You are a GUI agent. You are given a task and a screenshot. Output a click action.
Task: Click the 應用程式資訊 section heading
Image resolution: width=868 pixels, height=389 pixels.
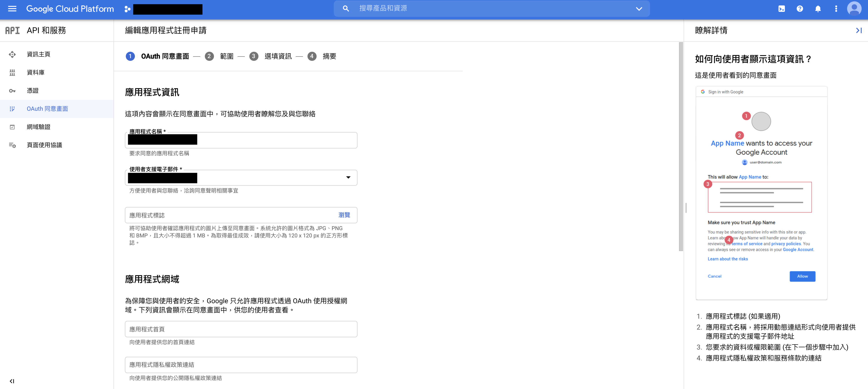[x=152, y=92]
